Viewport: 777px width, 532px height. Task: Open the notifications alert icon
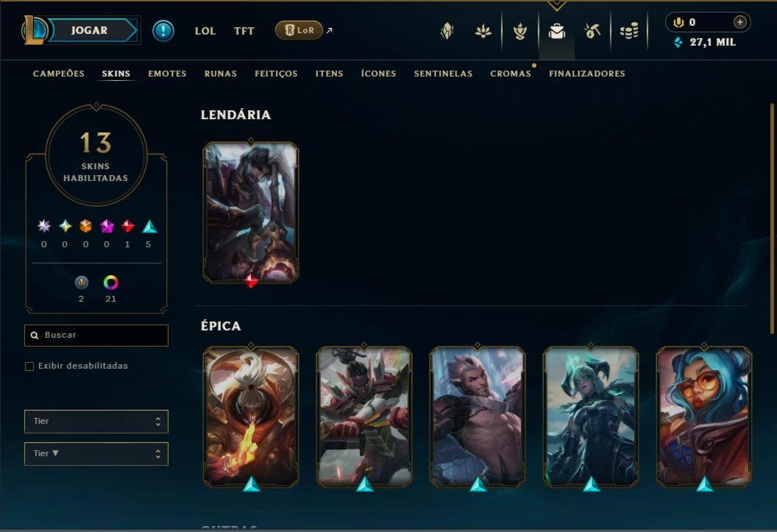[x=163, y=31]
